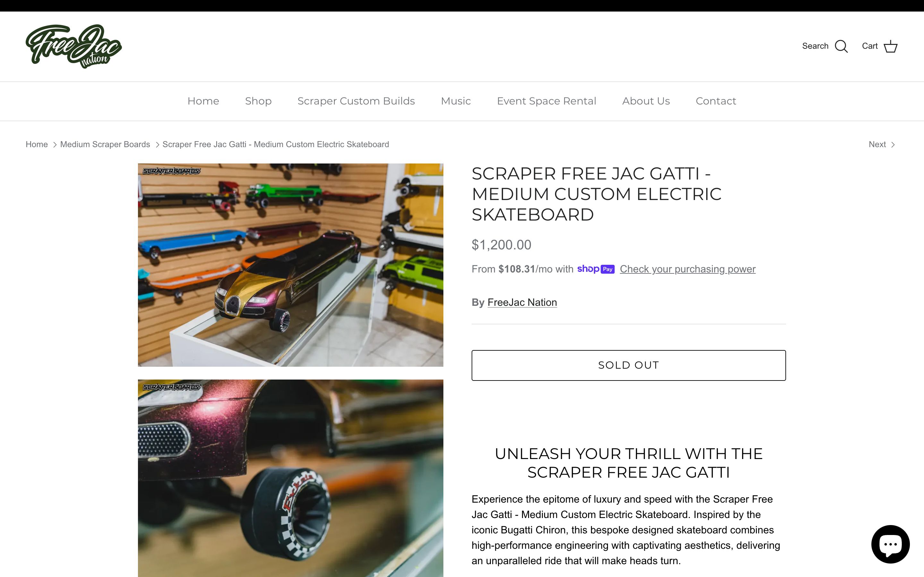924x577 pixels.
Task: Open the Contact page
Action: (716, 101)
